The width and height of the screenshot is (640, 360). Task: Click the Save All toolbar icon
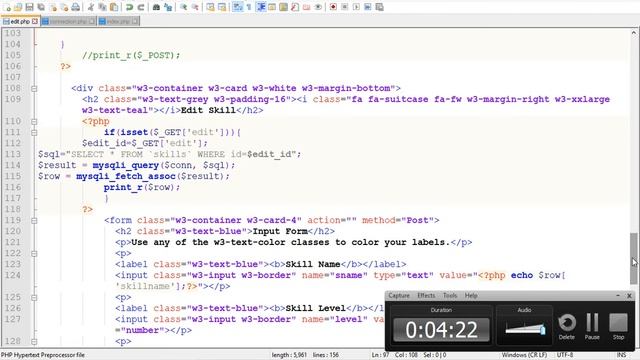pos(41,7)
